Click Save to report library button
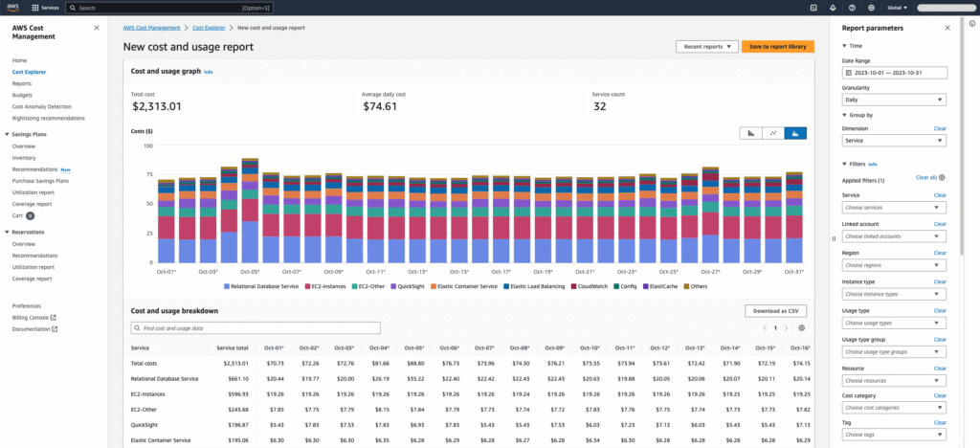Viewport: 980px width, 448px height. pos(777,47)
